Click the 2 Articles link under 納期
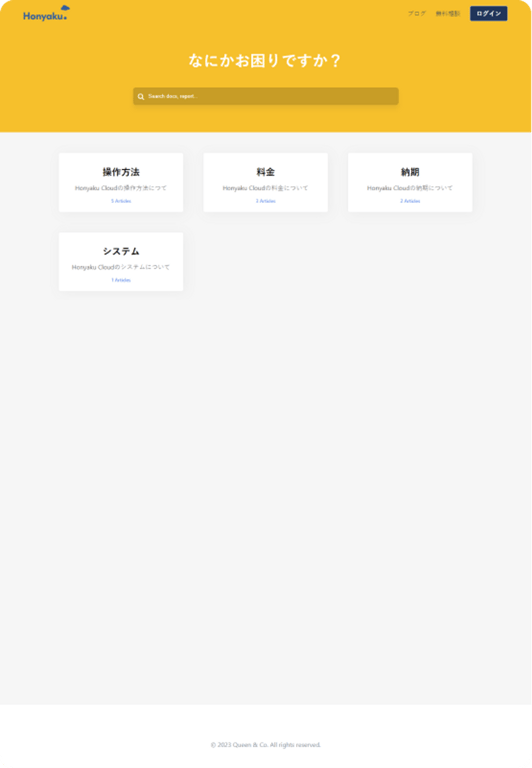Image resolution: width=532 pixels, height=768 pixels. click(x=410, y=201)
